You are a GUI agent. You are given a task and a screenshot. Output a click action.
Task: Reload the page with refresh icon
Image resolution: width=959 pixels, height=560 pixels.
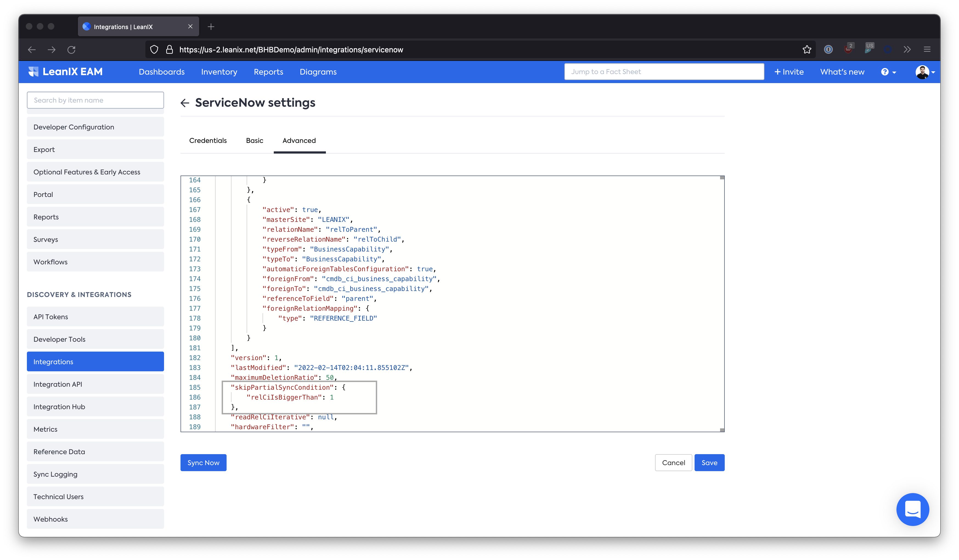(71, 49)
